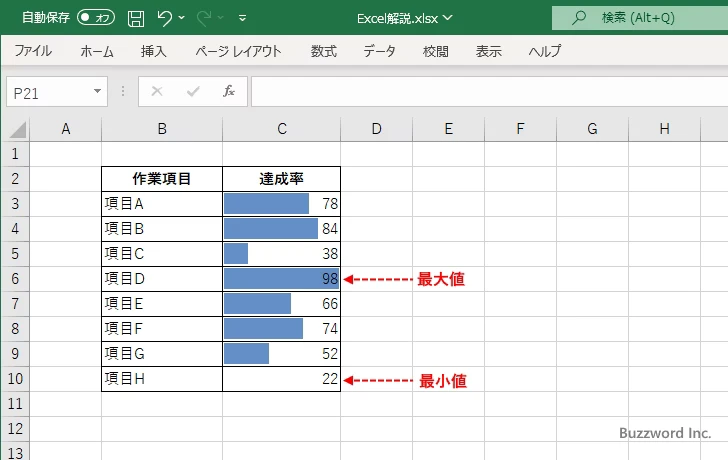This screenshot has height=460, width=728.
Task: Click the cell with value 22
Action: pyautogui.click(x=282, y=379)
